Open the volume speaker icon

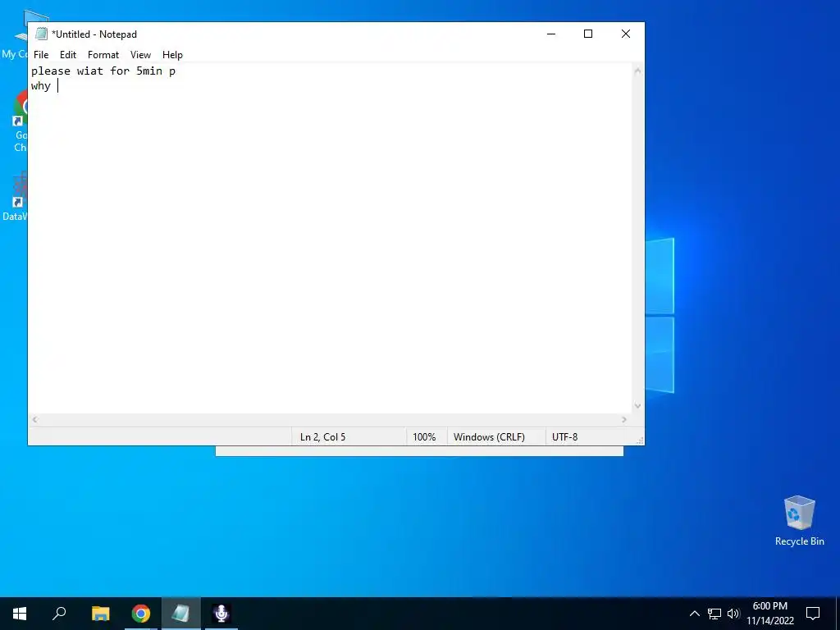733,614
